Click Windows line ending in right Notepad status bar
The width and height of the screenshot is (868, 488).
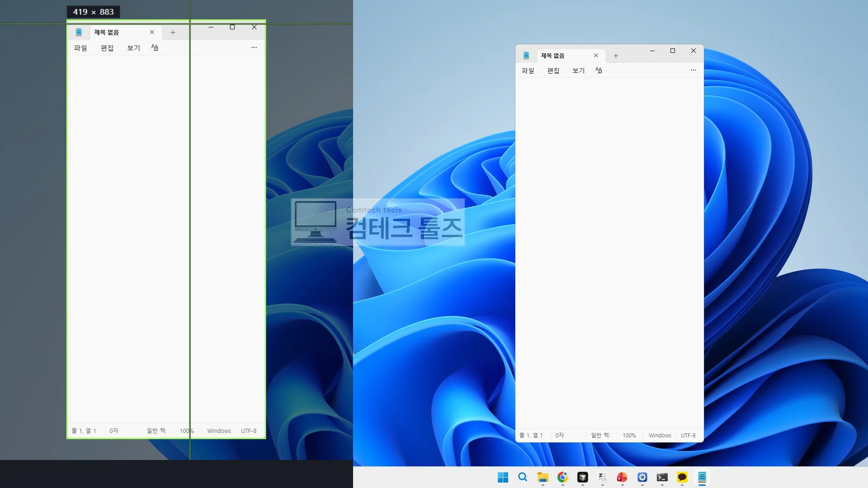660,436
